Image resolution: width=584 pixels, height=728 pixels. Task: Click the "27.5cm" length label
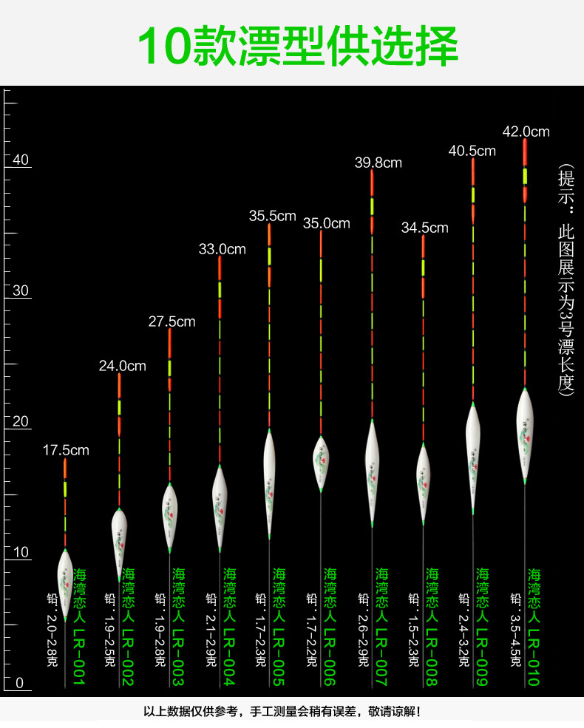click(x=172, y=322)
